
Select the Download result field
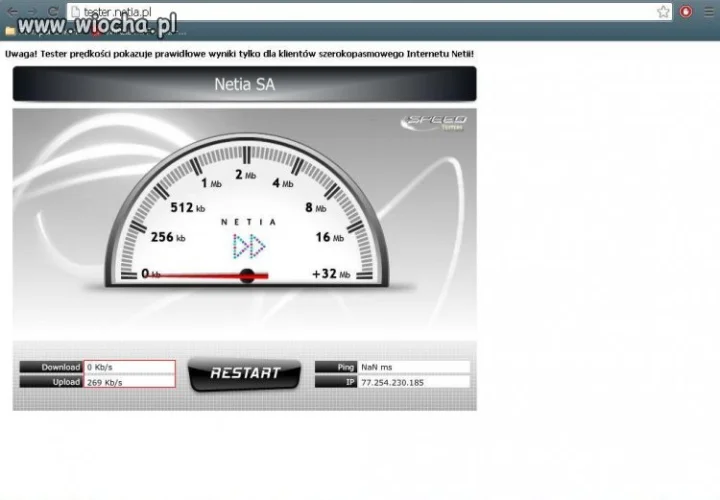129,367
